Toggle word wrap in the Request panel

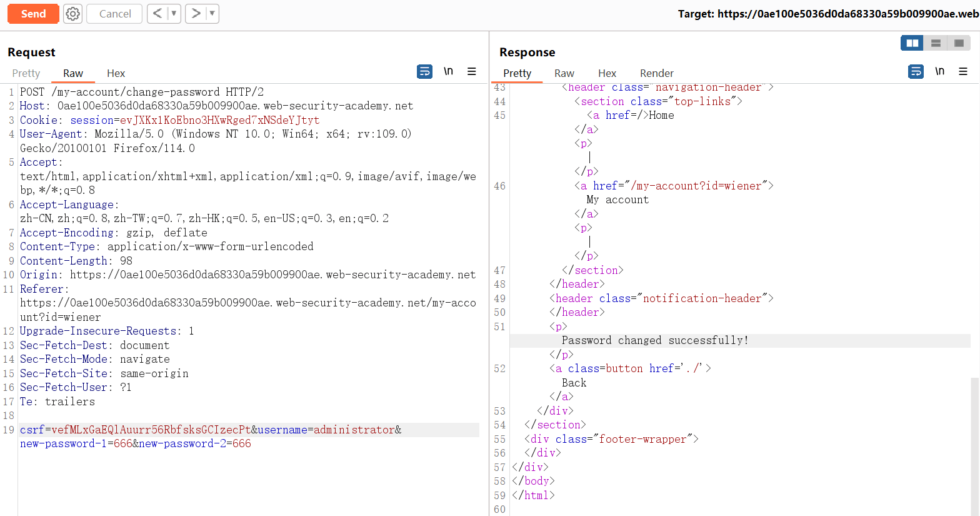coord(424,72)
